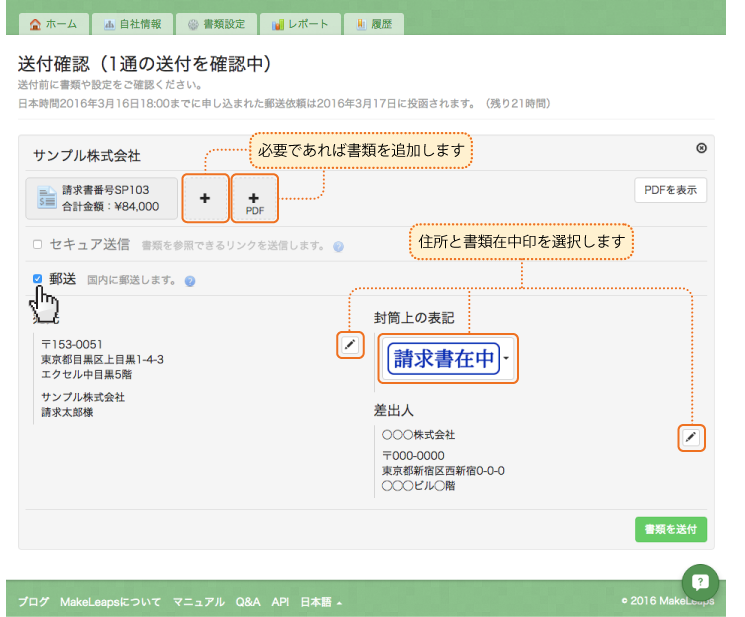Edit recipient address with pencil icon
The height and width of the screenshot is (617, 745).
pos(350,345)
